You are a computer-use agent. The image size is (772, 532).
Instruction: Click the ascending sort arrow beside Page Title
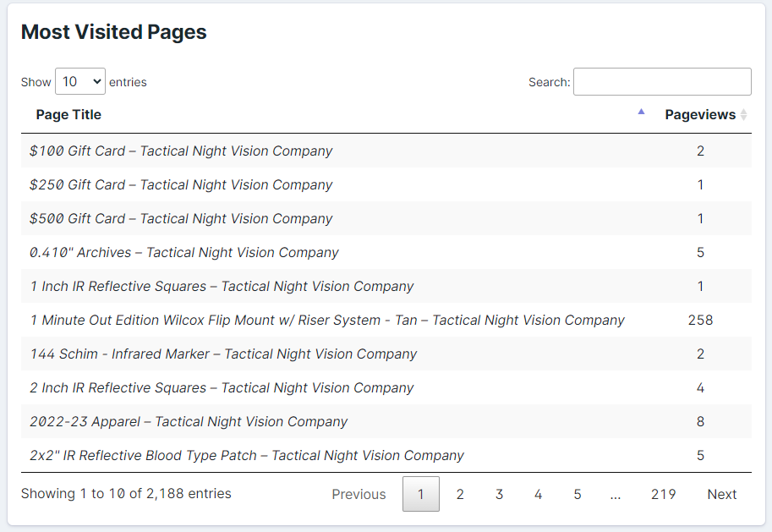[x=641, y=112]
